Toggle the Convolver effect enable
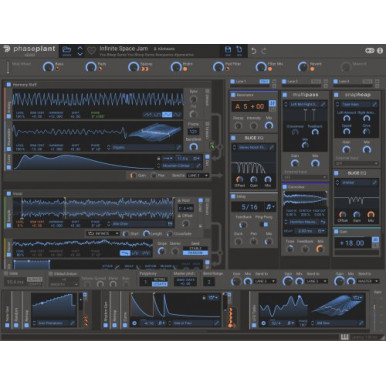Image resolution: width=386 pixels, height=386 pixels. [285, 187]
